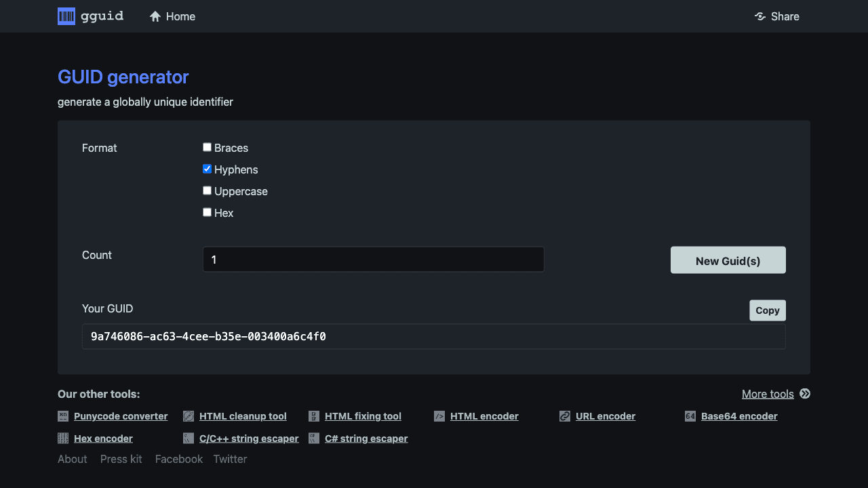
Task: Check the Hex format option
Action: 207,212
